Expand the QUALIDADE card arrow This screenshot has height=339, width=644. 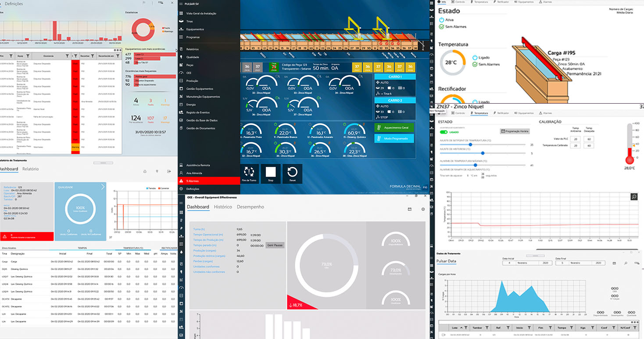[x=103, y=187]
